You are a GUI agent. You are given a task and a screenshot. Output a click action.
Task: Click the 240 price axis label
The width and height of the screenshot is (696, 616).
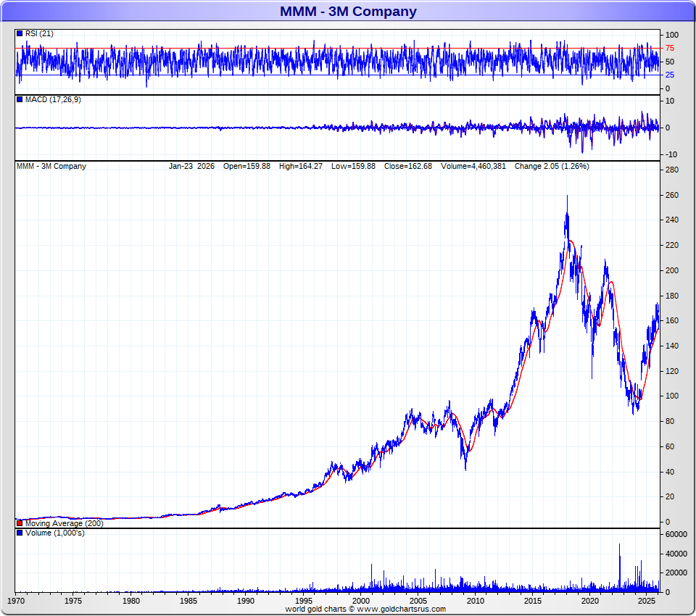[x=672, y=220]
